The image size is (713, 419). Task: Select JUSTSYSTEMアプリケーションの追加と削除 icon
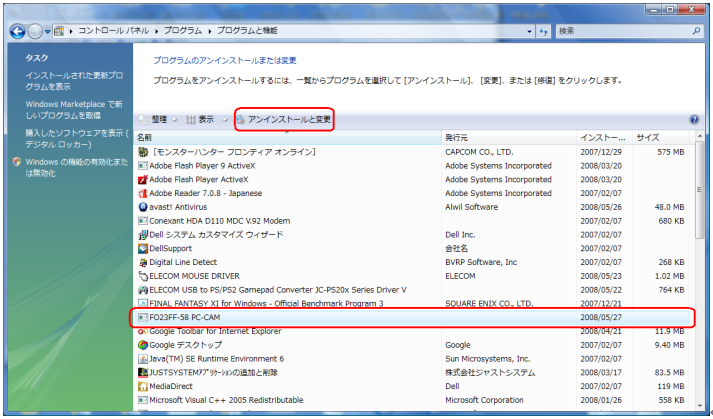143,373
